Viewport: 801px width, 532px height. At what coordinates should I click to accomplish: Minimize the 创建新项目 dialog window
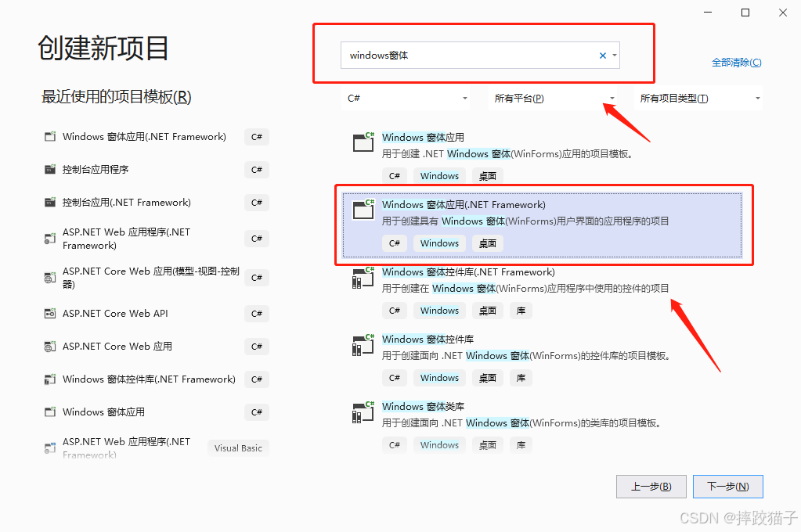[708, 13]
